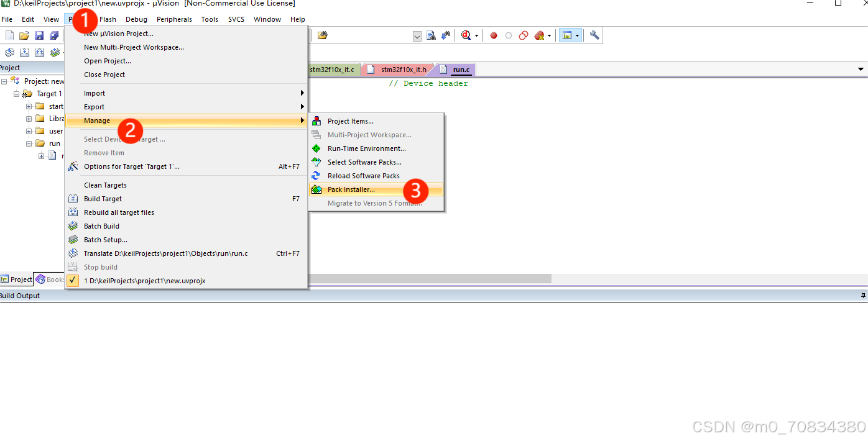Open the window layout dropdown arrow
The width and height of the screenshot is (868, 441).
coord(577,36)
